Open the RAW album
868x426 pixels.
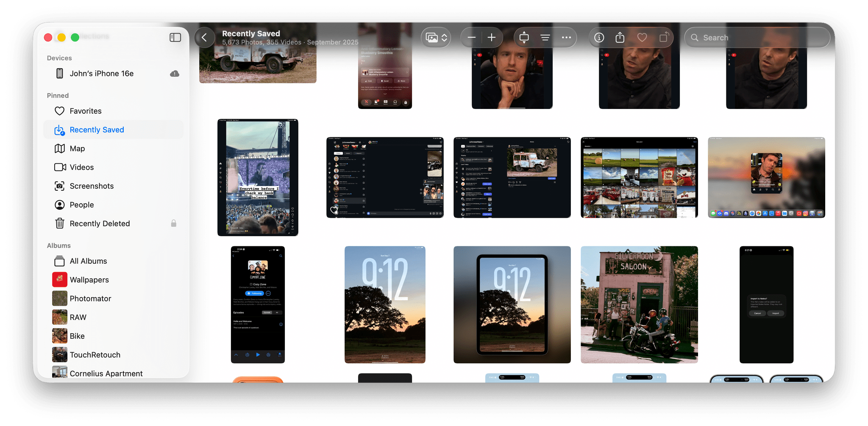click(114, 317)
